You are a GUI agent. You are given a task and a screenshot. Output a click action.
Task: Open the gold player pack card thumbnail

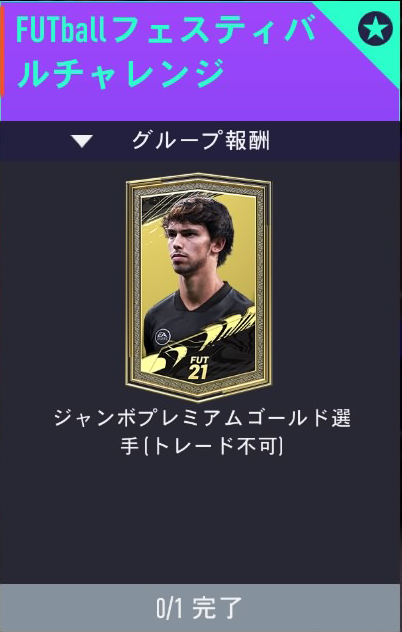click(198, 287)
